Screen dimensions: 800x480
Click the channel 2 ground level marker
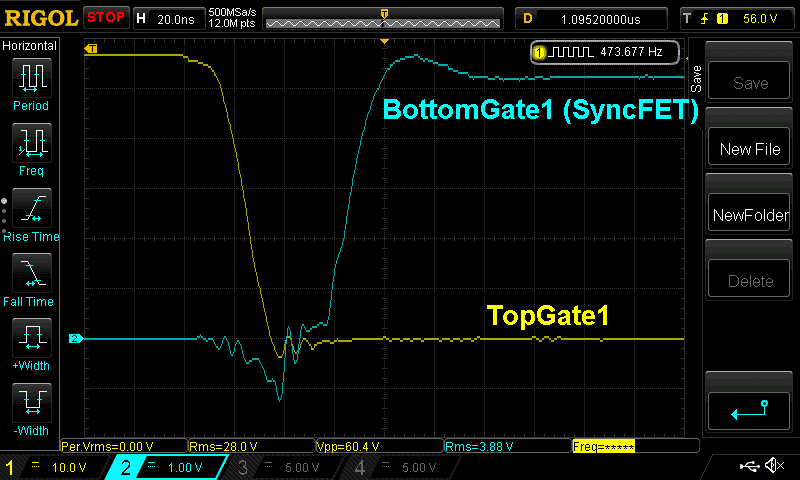(74, 339)
